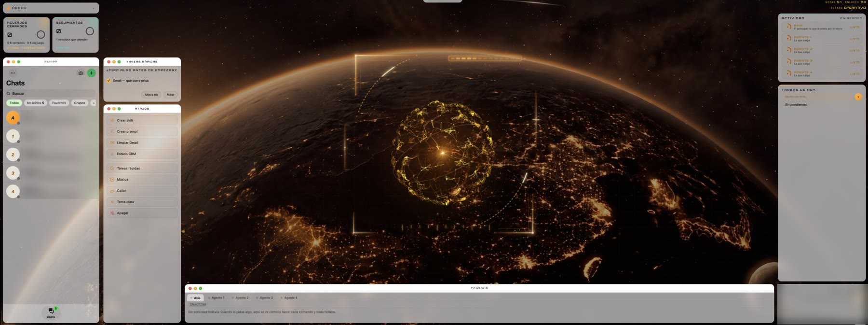868x325 pixels.
Task: Click the three-dots menu in Chats
Action: [x=13, y=73]
